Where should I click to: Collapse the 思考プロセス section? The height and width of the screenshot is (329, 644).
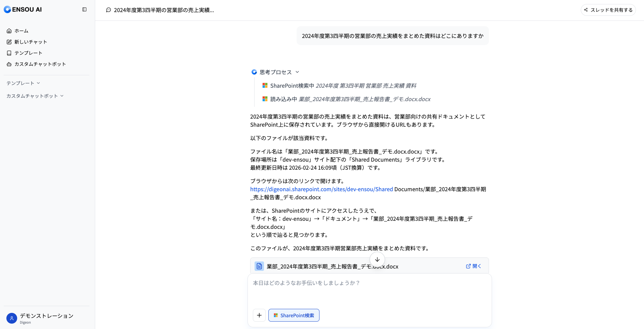[275, 72]
